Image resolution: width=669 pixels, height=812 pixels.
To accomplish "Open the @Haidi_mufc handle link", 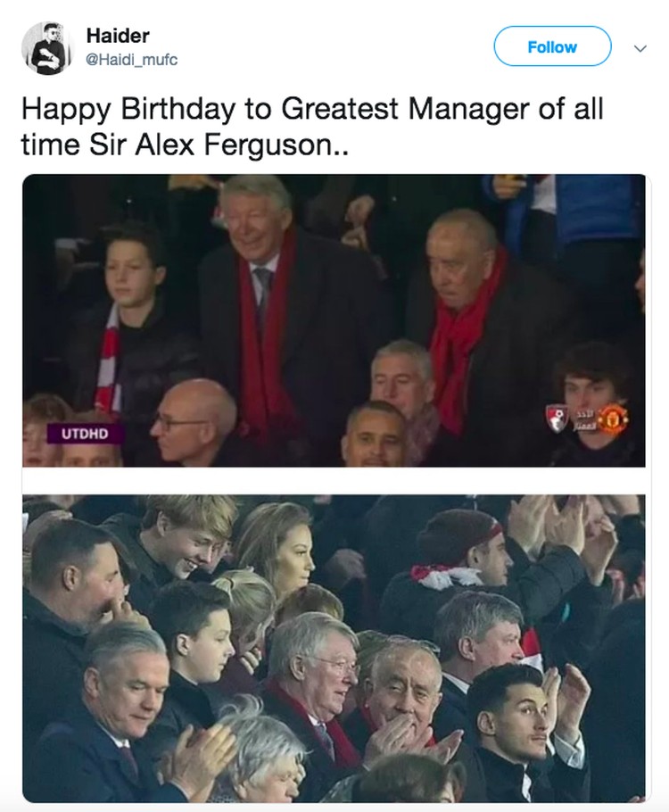I will 131,60.
